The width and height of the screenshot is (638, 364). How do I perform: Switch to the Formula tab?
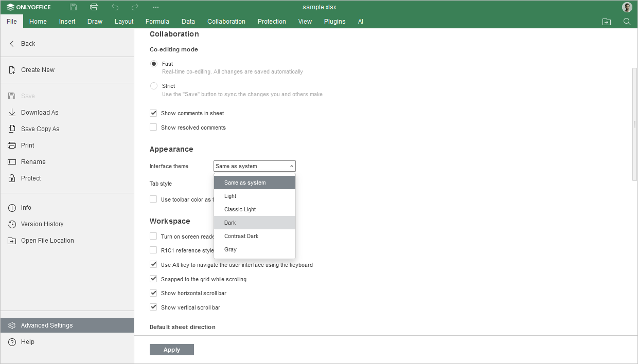(x=157, y=22)
